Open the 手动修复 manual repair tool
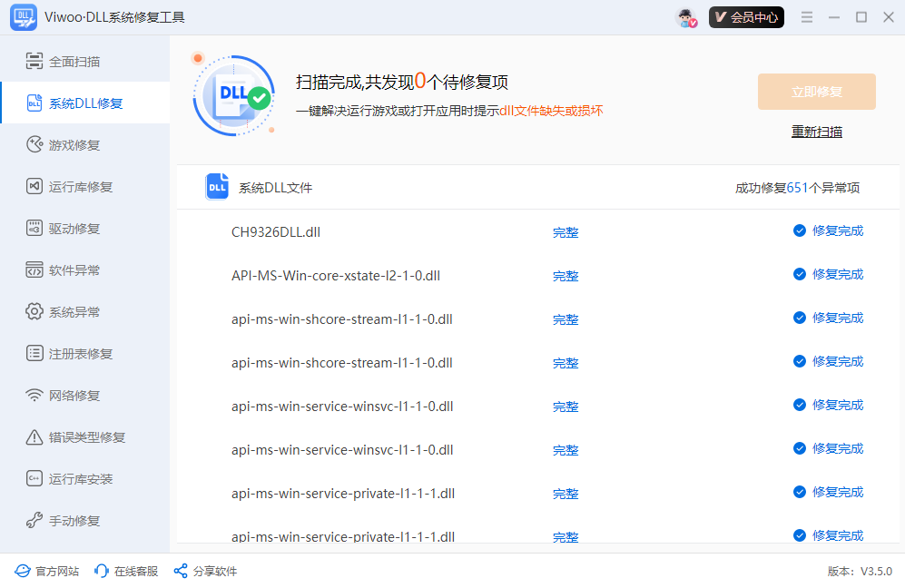Screen dimensions: 905x588 pos(54,520)
